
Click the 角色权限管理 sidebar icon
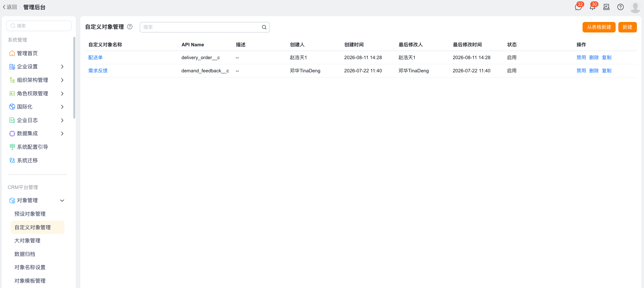tap(12, 93)
